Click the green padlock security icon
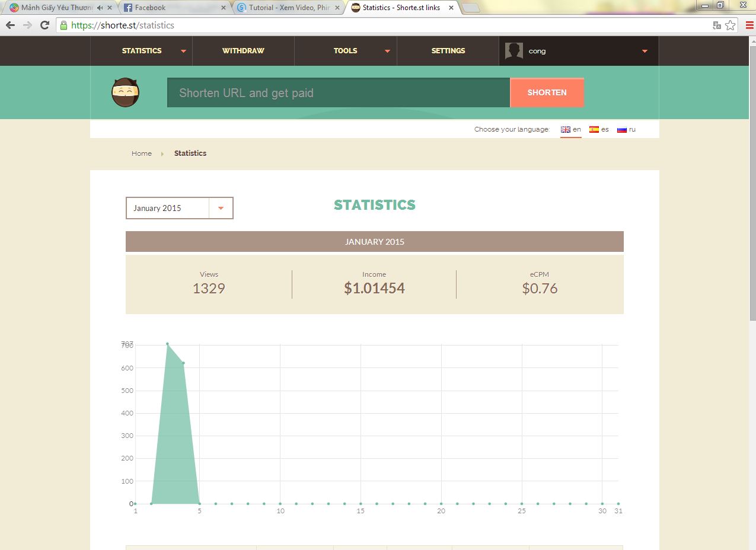The image size is (756, 550). click(x=63, y=25)
